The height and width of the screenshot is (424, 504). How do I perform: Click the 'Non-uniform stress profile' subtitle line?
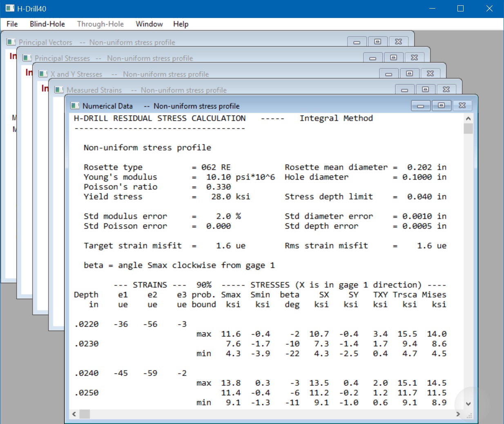click(x=147, y=147)
